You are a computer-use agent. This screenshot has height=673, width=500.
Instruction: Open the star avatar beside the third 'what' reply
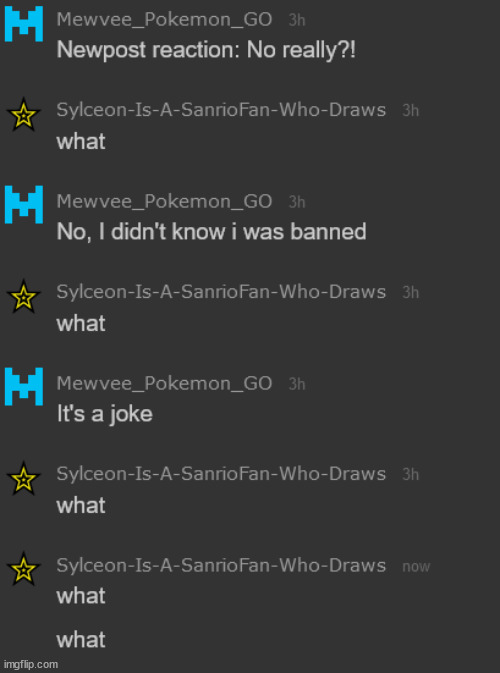coord(24,478)
